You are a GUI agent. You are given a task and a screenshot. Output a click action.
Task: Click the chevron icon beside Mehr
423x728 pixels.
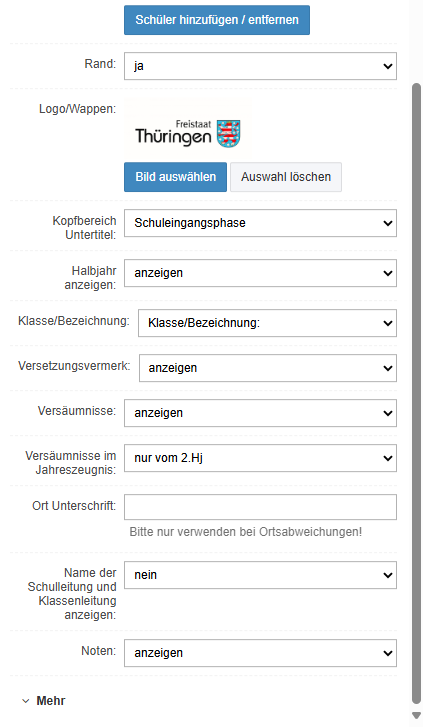click(x=26, y=701)
